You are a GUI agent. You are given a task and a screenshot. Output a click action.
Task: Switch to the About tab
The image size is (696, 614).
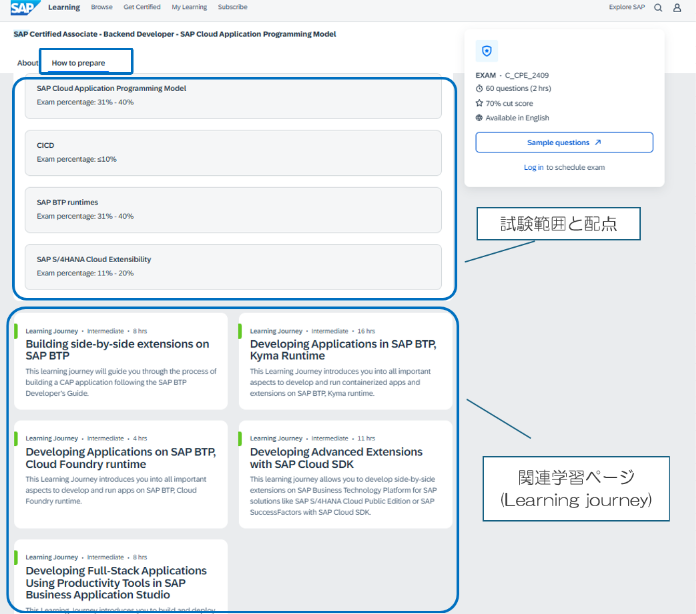tap(28, 63)
